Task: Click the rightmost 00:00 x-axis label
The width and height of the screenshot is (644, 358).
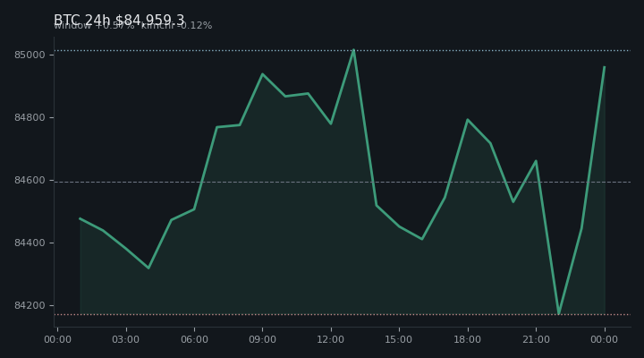Action: pyautogui.click(x=604, y=339)
